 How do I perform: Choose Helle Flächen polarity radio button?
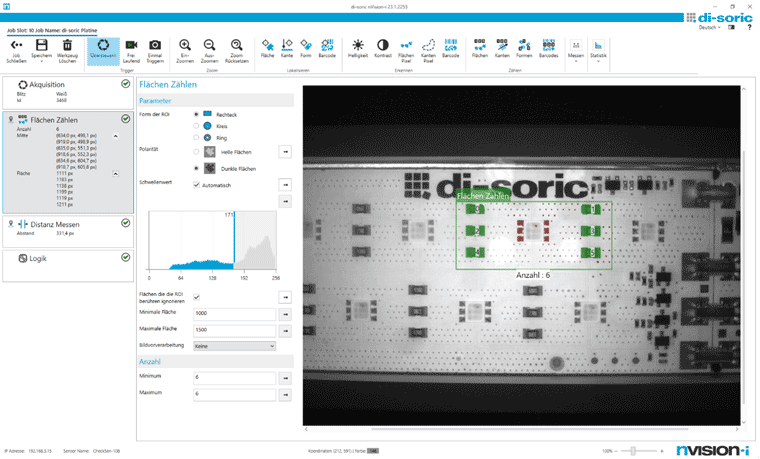point(196,152)
